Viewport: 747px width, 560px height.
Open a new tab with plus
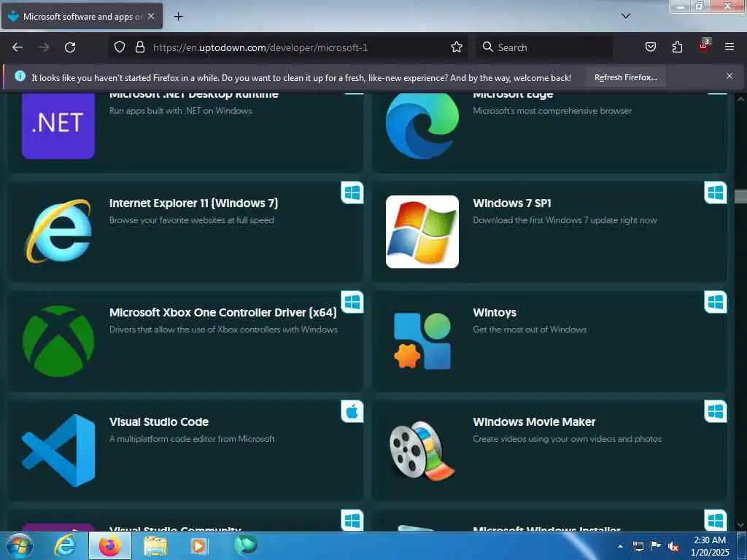click(x=178, y=17)
